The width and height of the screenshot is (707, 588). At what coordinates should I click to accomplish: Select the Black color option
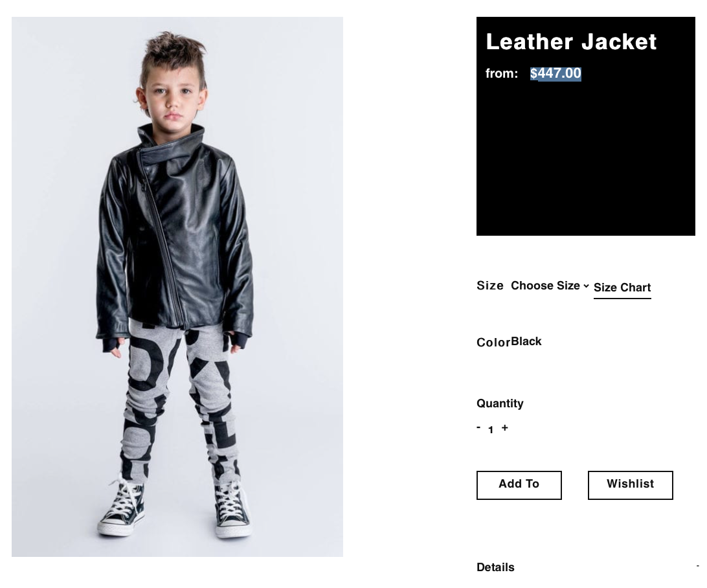tap(526, 341)
